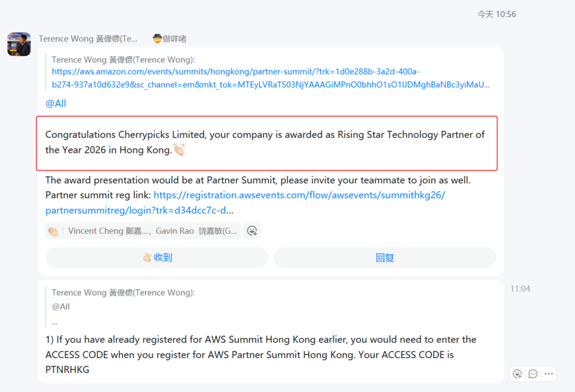Click the reply bubble icon in hover toolbar
This screenshot has height=392, width=575.
(533, 374)
